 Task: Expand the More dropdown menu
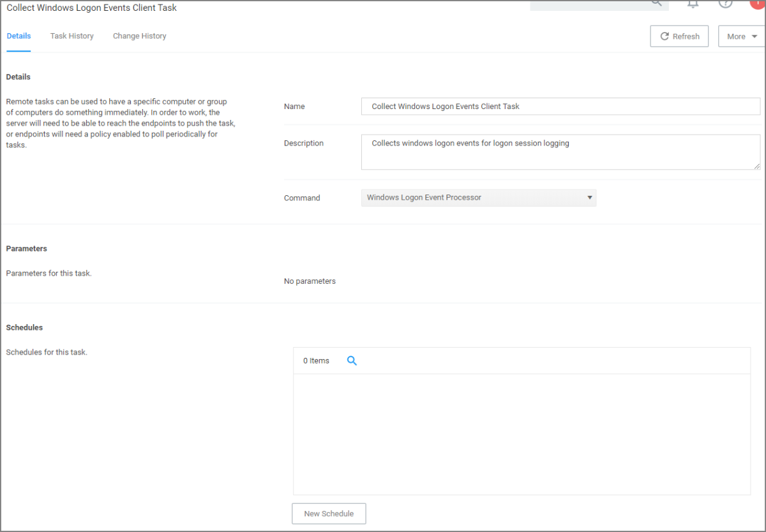742,36
